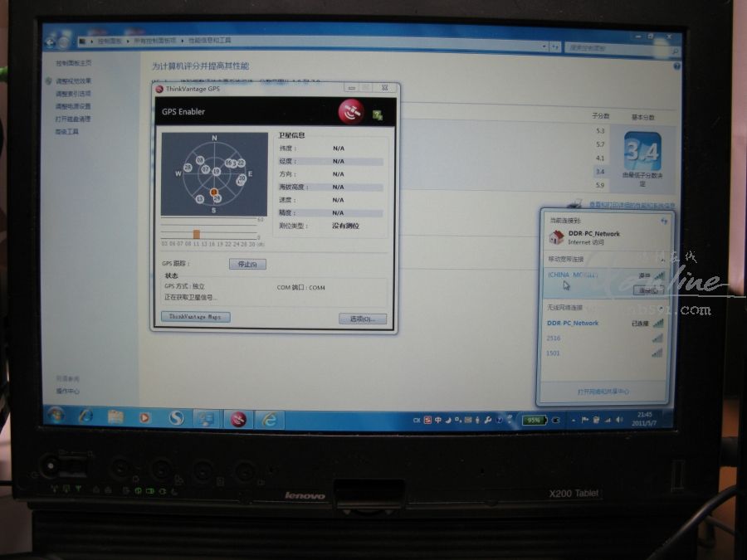Collapse the mobile broadband connections section
The height and width of the screenshot is (560, 747).
click(x=662, y=260)
